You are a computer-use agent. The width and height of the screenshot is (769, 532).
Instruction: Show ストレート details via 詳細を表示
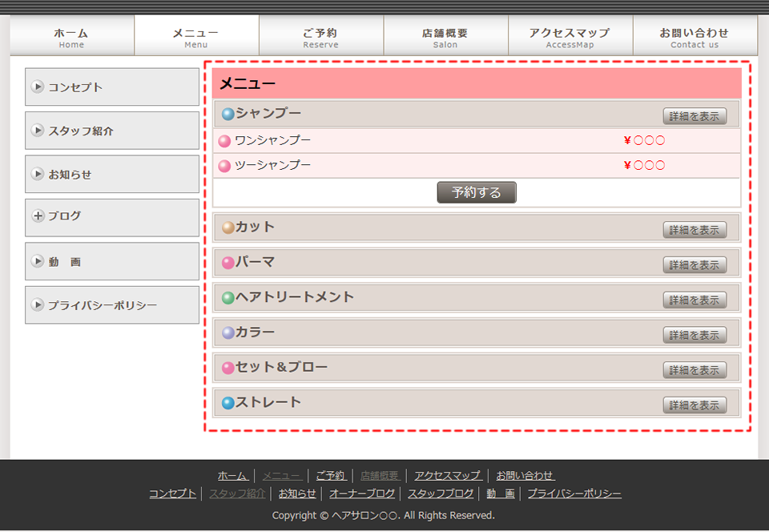pos(695,405)
